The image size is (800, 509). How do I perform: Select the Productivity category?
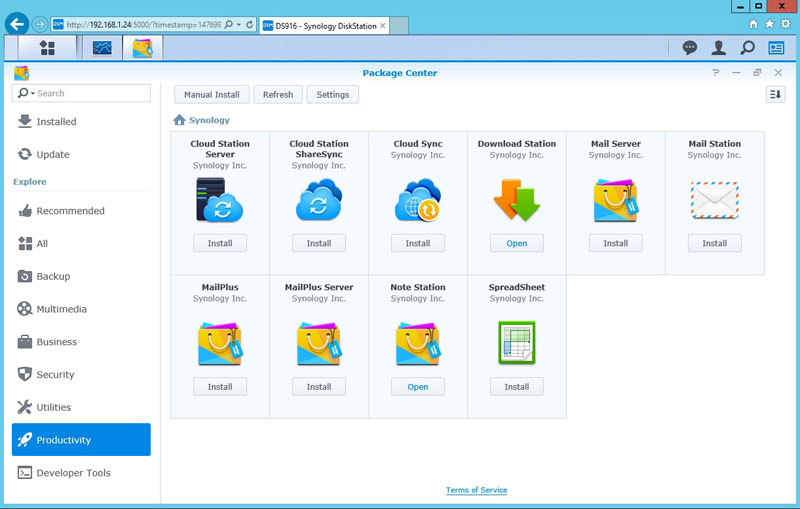coord(81,440)
